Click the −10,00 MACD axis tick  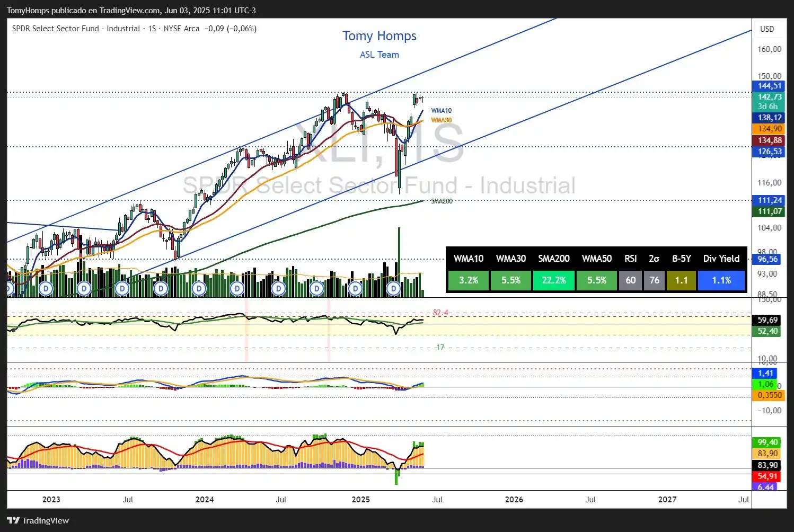pyautogui.click(x=769, y=411)
